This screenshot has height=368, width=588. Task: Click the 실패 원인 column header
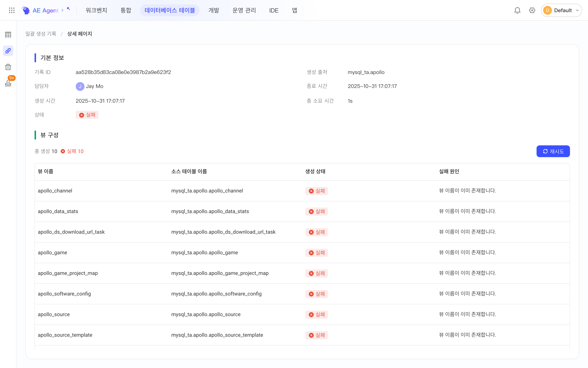click(449, 171)
